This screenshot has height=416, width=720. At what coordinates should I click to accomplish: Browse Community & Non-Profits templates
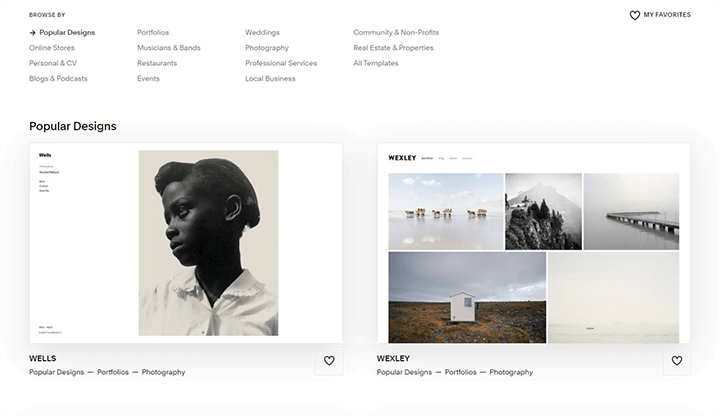coord(396,33)
